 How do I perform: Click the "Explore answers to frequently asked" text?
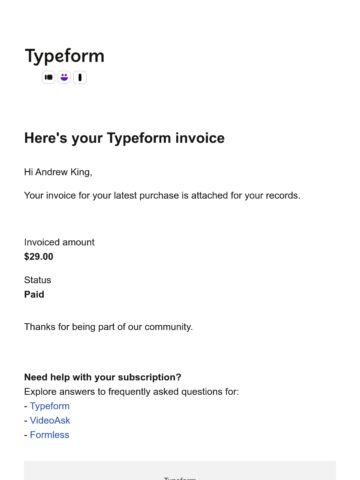click(131, 391)
